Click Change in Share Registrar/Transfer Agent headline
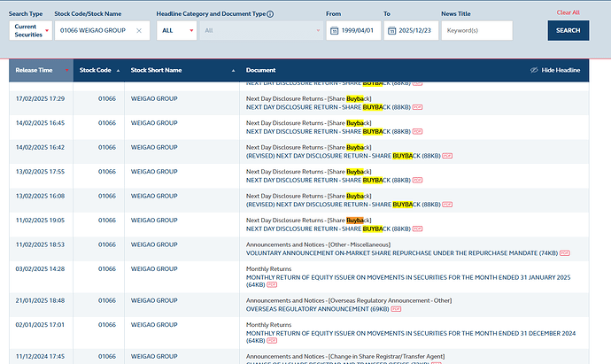Image resolution: width=611 pixels, height=364 pixels. [345, 357]
